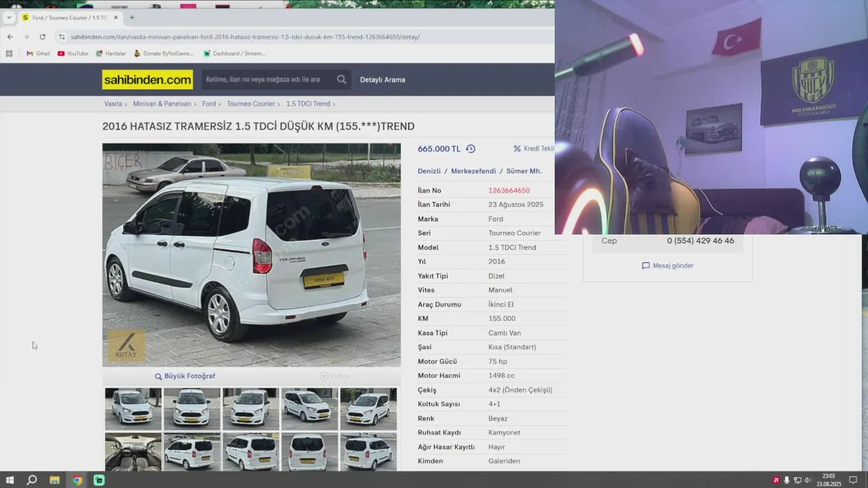Open Windows taskbar search
The height and width of the screenshot is (488, 868).
click(32, 480)
